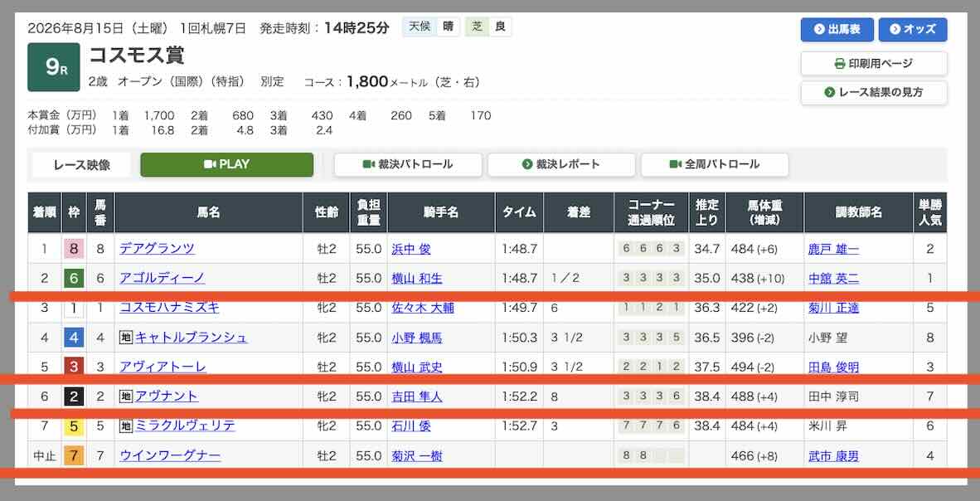The width and height of the screenshot is (980, 501).
Task: Open the 印刷用ページ printer button
Action: pyautogui.click(x=874, y=63)
